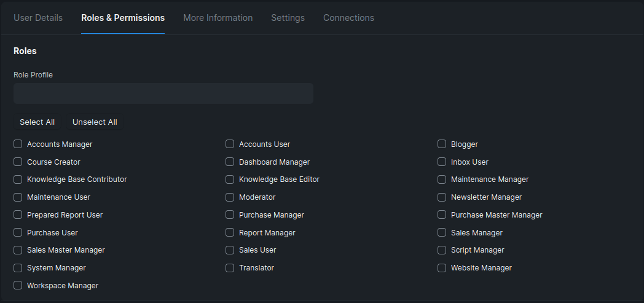Tick the Blogger role checkbox
The image size is (644, 303).
tap(442, 144)
